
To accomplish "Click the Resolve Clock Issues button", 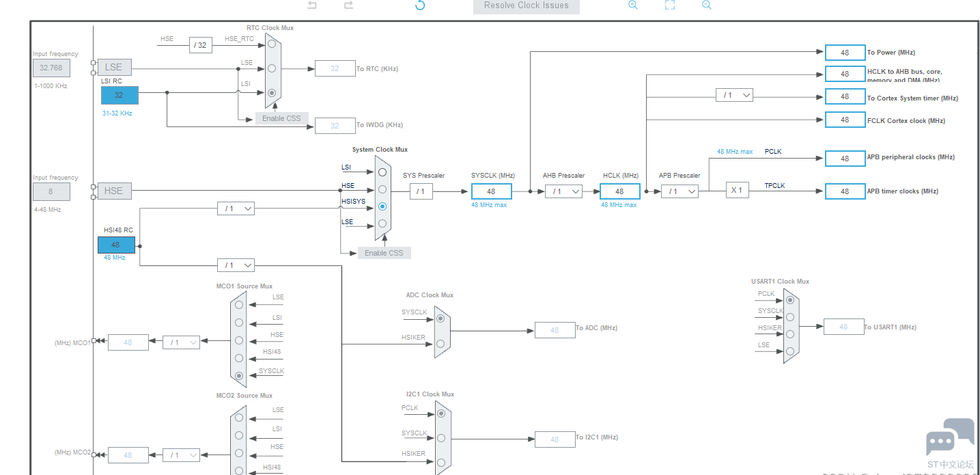I will [x=526, y=6].
